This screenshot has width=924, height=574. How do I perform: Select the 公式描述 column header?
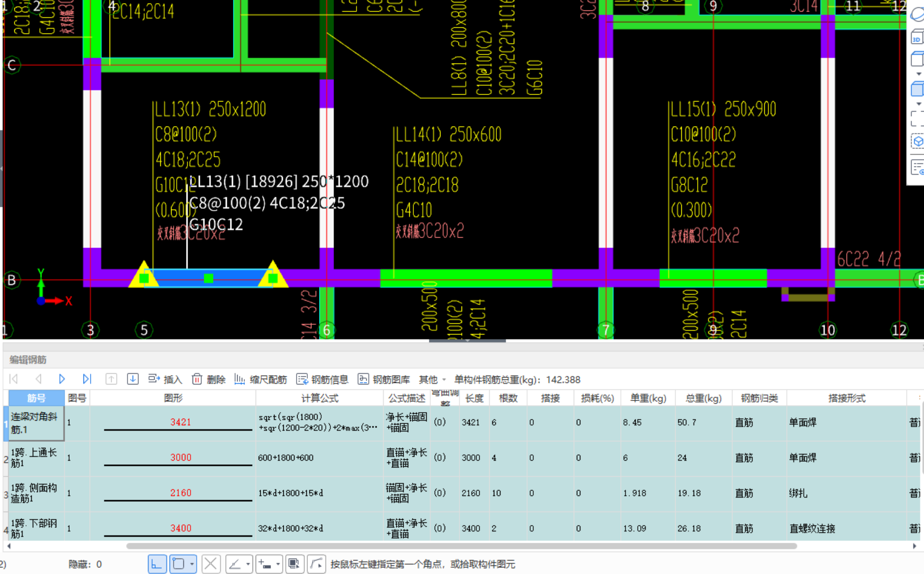point(407,398)
